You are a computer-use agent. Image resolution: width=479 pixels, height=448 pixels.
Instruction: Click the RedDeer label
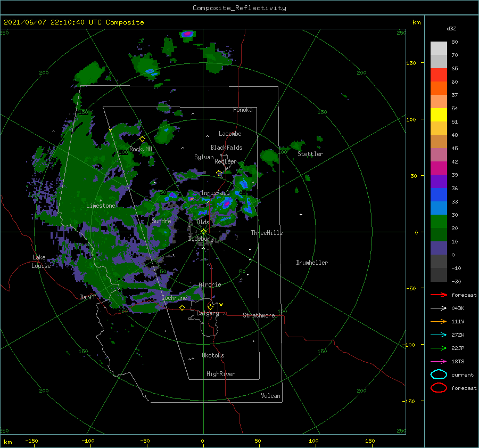coord(226,161)
